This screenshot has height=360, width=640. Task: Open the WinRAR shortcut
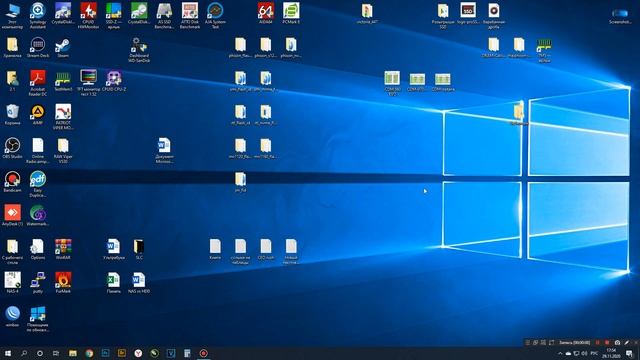[x=63, y=249]
